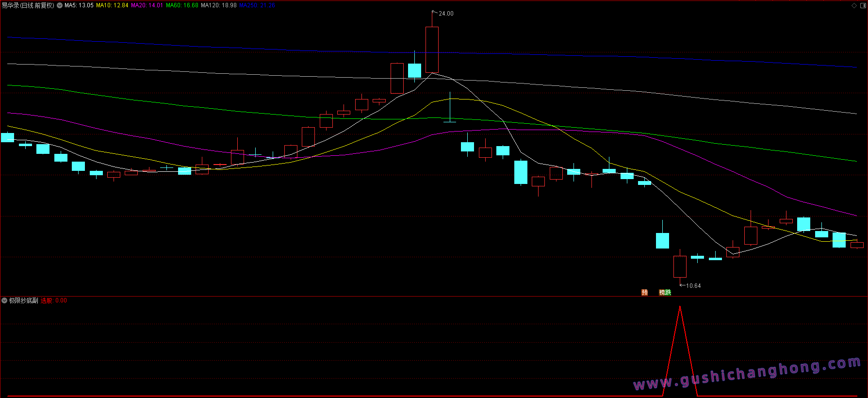The height and width of the screenshot is (398, 868).
Task: Click the blue MA250 indicator label
Action: tap(257, 5)
